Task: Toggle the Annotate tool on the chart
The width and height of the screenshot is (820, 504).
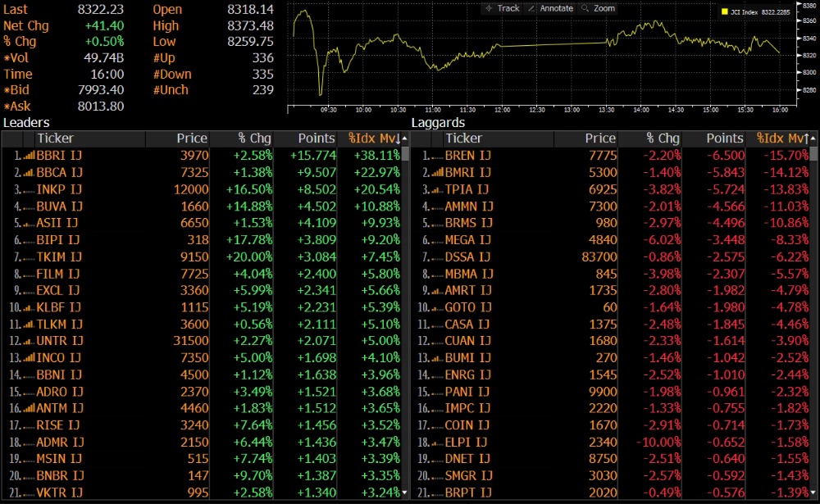Action: [x=550, y=8]
